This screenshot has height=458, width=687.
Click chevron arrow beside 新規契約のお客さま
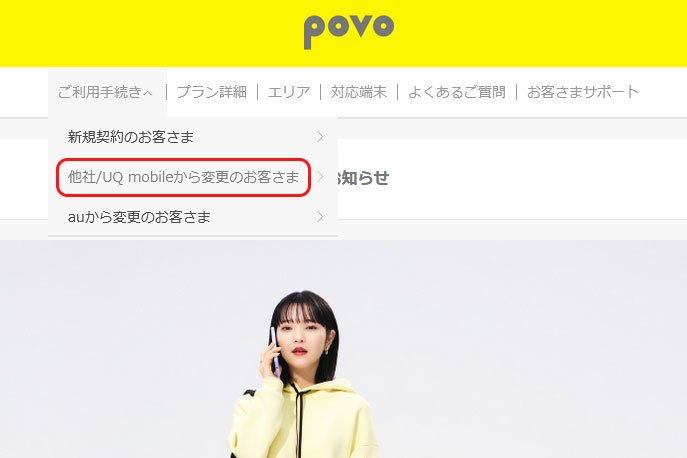pyautogui.click(x=320, y=137)
